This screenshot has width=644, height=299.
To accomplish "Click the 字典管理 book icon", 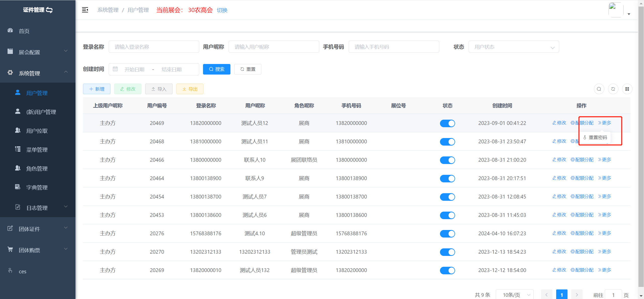I will pos(18,187).
